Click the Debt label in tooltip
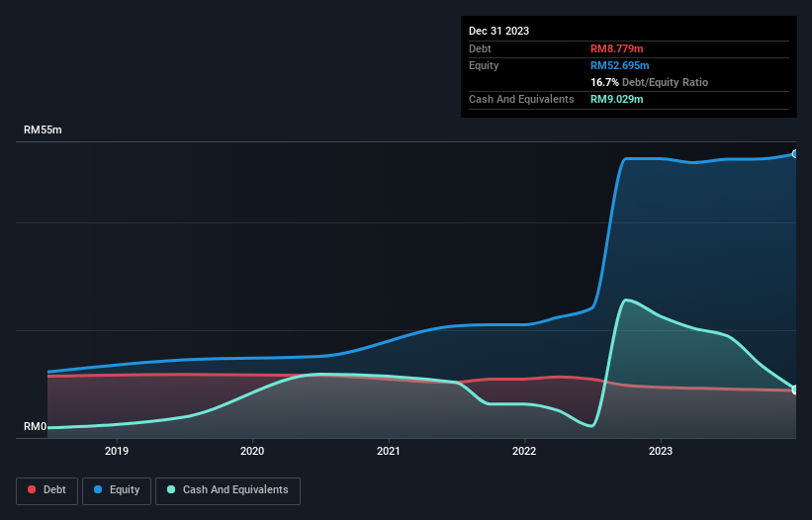812x520 pixels. click(480, 48)
